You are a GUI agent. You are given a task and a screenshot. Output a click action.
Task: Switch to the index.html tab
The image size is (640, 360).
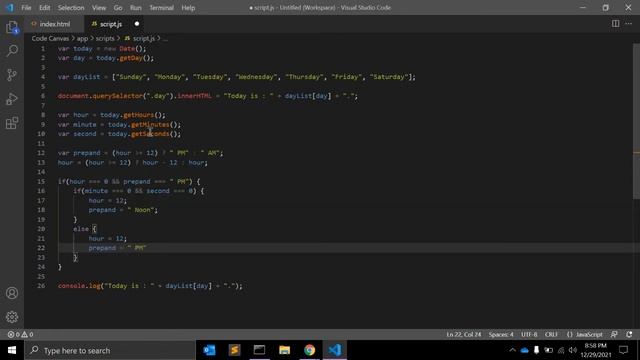tap(54, 24)
